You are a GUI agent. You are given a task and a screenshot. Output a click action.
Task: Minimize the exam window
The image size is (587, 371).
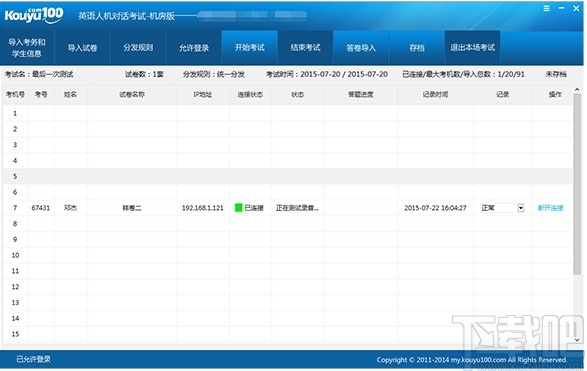click(x=561, y=8)
